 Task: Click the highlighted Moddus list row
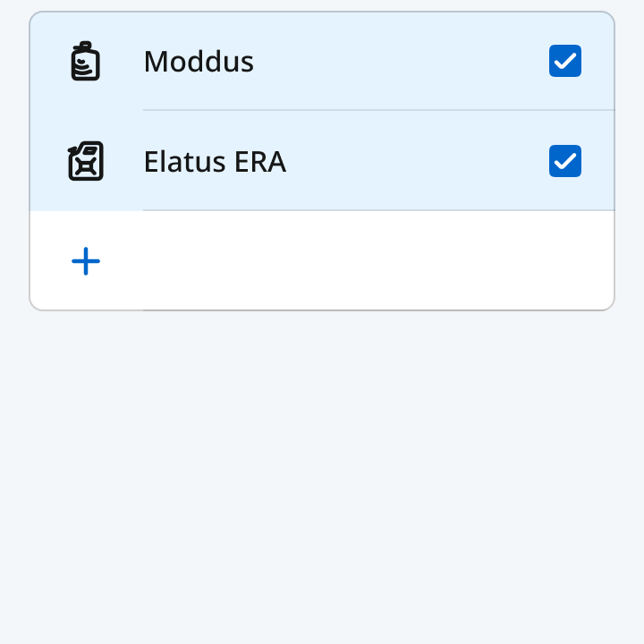394,62
